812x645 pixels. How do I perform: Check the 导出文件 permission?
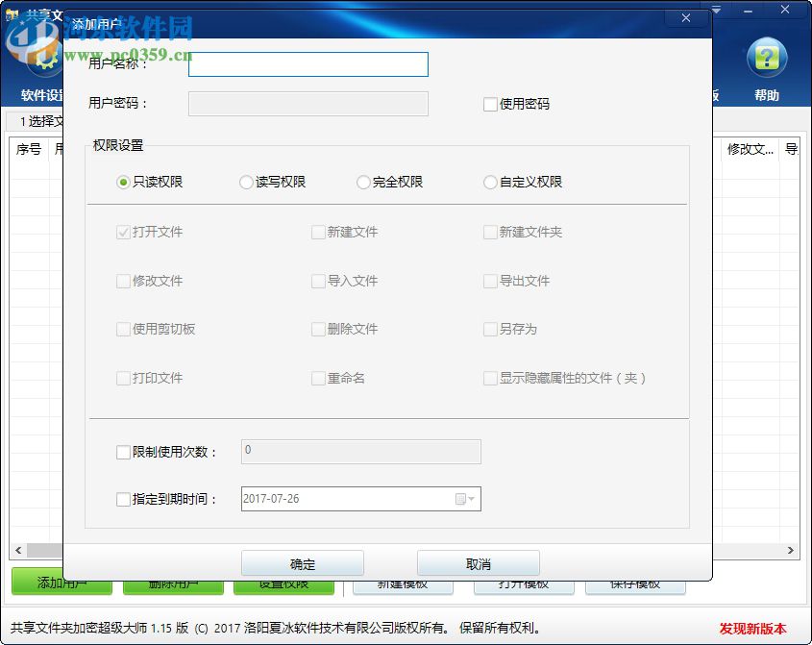pos(489,281)
